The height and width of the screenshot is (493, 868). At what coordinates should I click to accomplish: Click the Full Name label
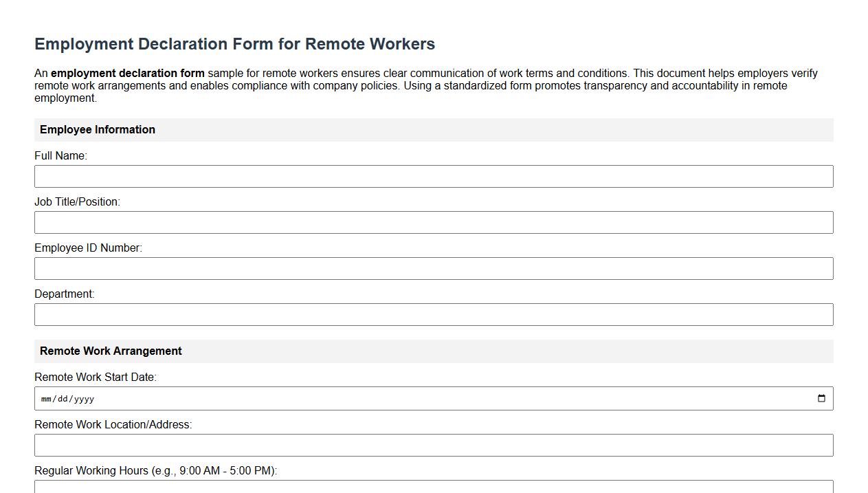(60, 155)
